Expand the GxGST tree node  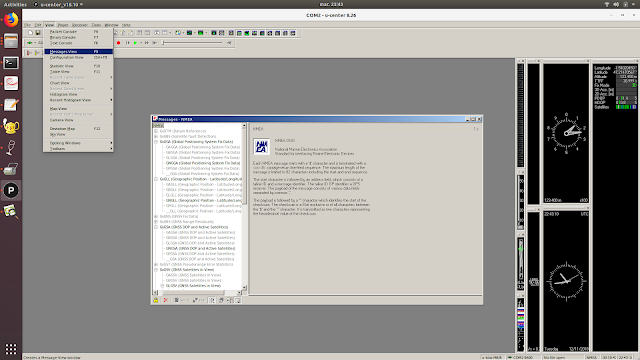click(156, 264)
